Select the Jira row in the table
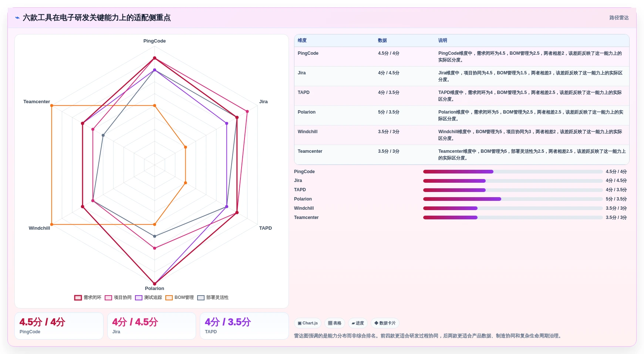Viewport: 644px width, 354px height. (462, 76)
